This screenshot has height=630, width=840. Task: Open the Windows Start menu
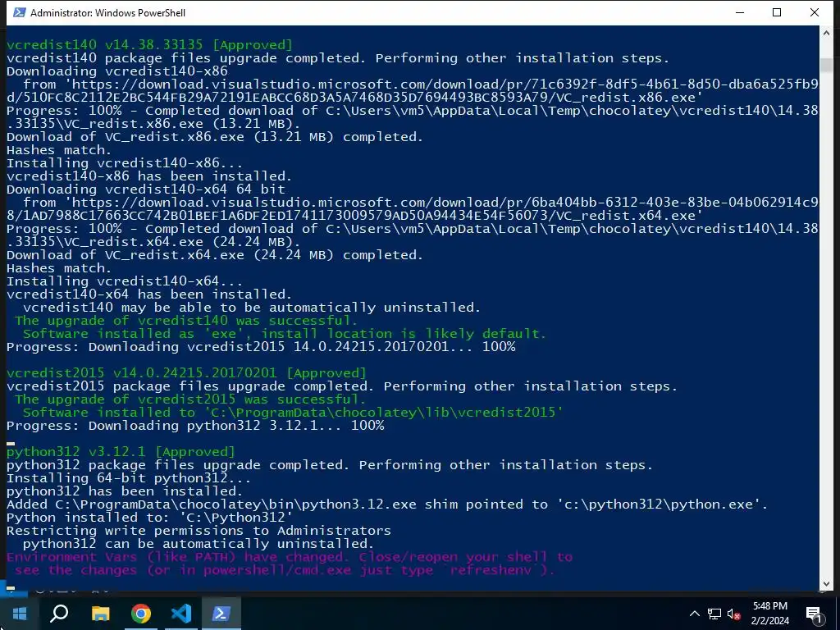pyautogui.click(x=20, y=614)
